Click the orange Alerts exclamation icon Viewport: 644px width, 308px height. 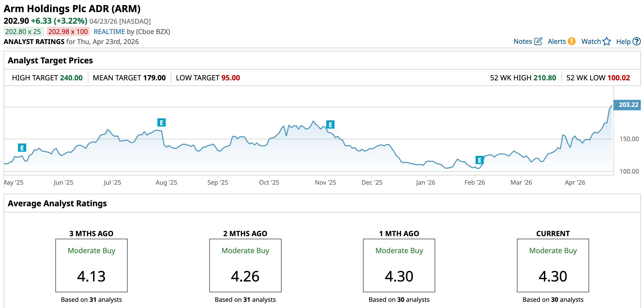click(572, 41)
